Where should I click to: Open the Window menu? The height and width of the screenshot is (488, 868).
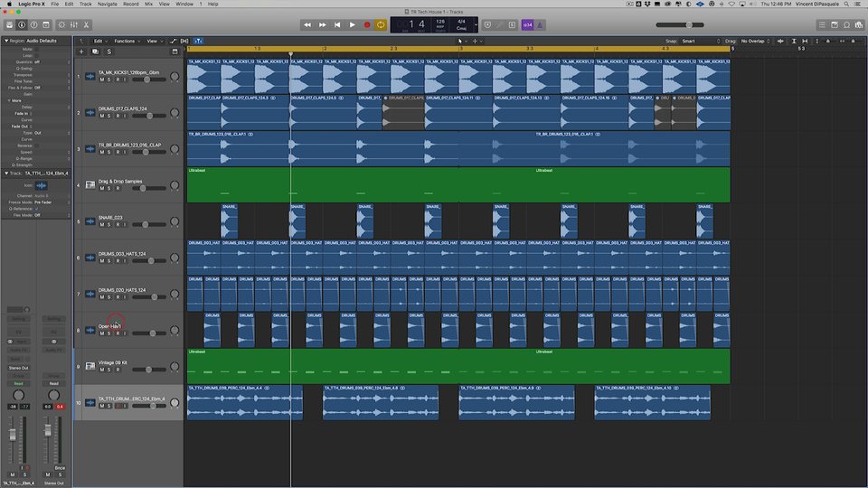click(x=184, y=4)
